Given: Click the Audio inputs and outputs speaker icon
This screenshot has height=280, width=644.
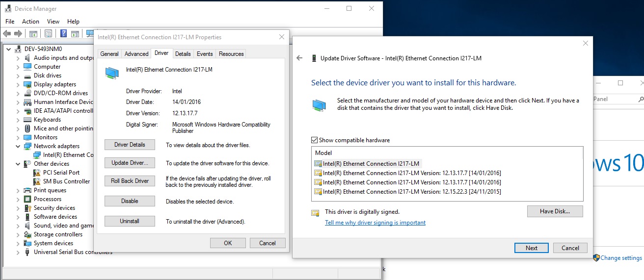Looking at the screenshot, I should (x=28, y=58).
